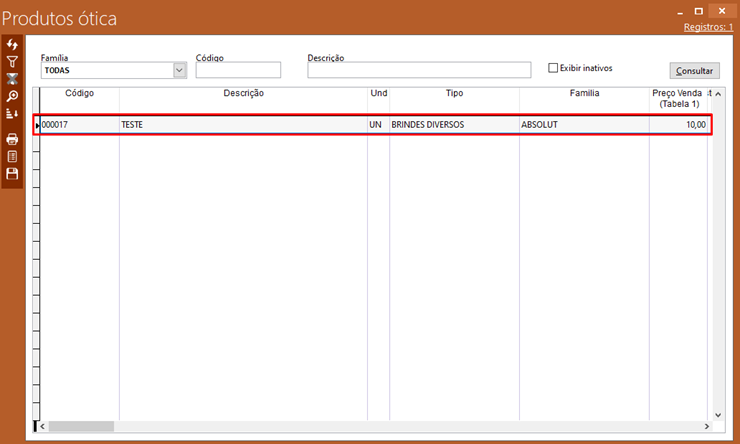Screen dimensions: 740x444
Task: Click the vertical scrollbar down arrow
Action: pyautogui.click(x=717, y=414)
